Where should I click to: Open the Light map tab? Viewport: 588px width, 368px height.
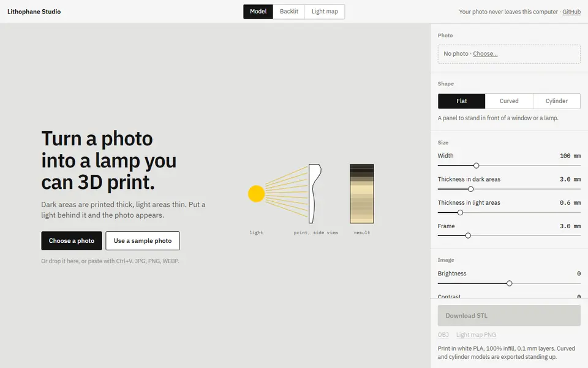pos(325,12)
